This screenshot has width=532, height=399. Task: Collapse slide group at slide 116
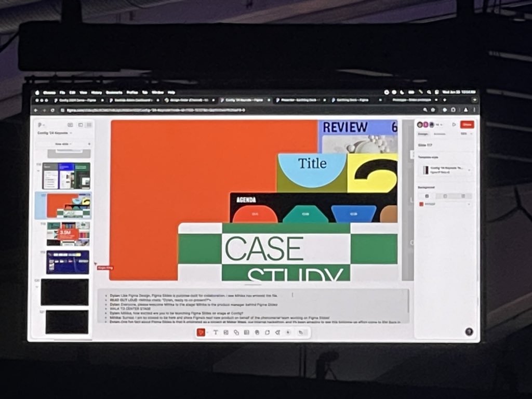[x=38, y=170]
